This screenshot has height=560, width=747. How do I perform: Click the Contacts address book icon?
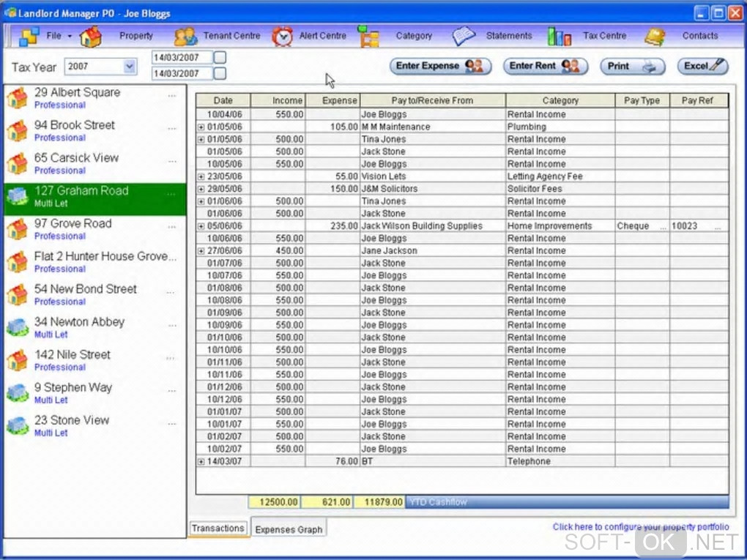click(655, 36)
